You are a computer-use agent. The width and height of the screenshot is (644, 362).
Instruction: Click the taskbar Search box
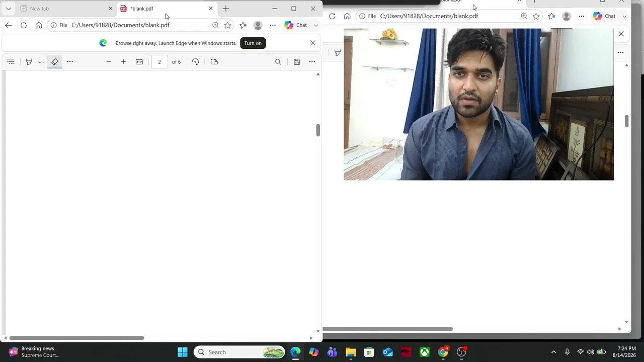pyautogui.click(x=239, y=352)
